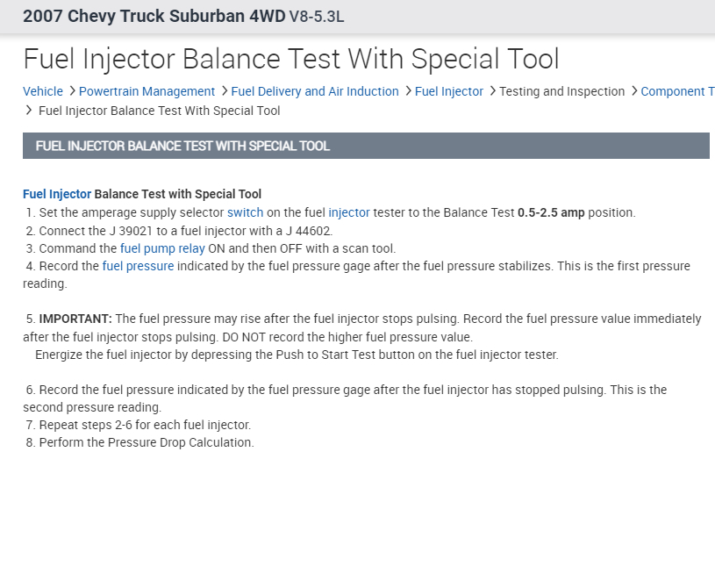Click the chevron before Testing and Inspection
Image resolution: width=715 pixels, height=588 pixels.
(491, 91)
